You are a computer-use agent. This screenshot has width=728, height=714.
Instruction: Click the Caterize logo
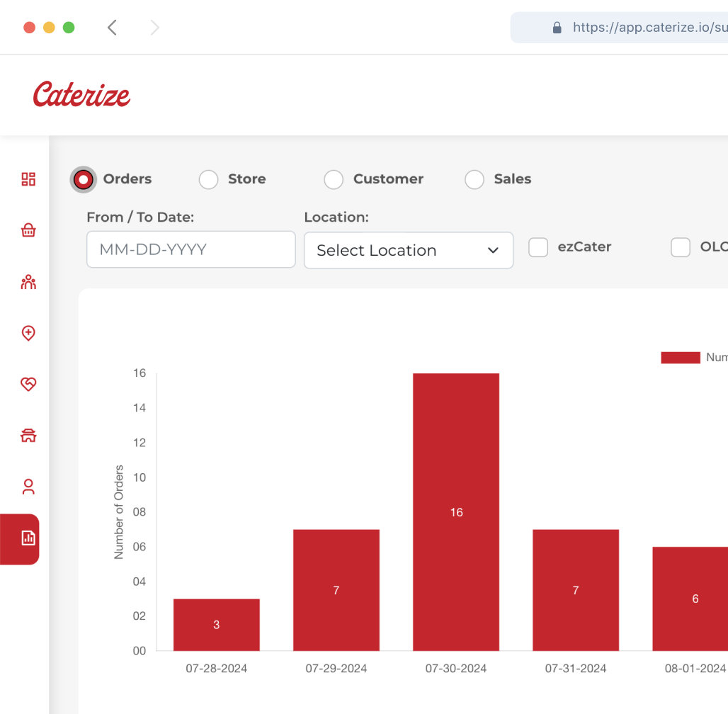point(81,95)
